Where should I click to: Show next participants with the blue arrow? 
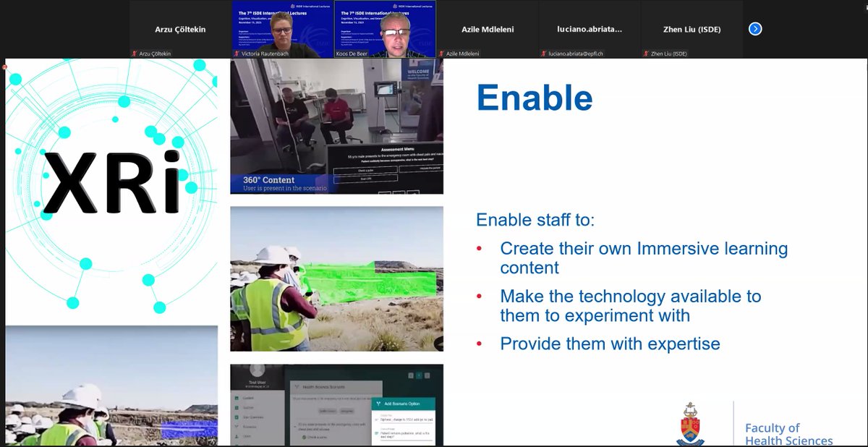tap(755, 29)
